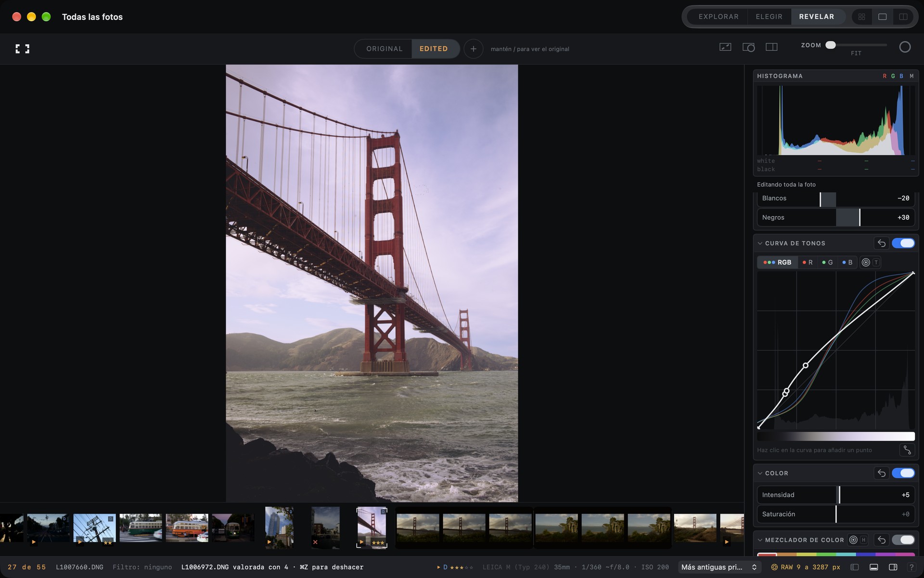Viewport: 924px width, 578px height.
Task: Reset the Curva de Tonos adjustments
Action: tap(881, 243)
